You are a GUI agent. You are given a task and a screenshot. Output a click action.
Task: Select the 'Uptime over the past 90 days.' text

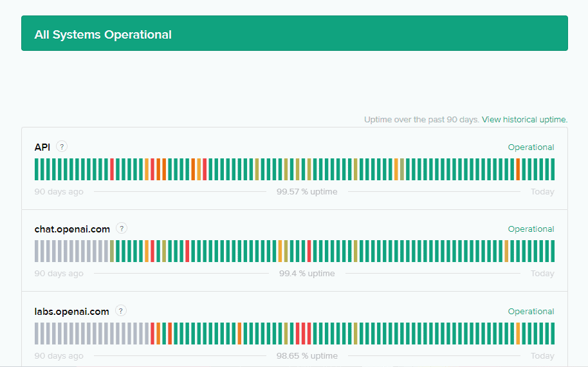click(x=421, y=119)
